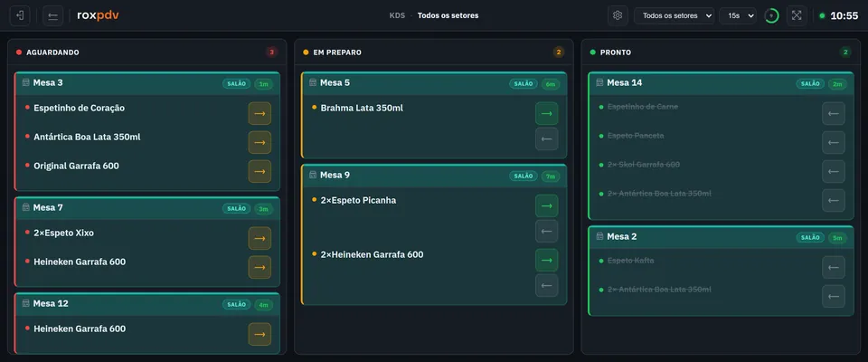868x362 pixels.
Task: Revert 2×Skol Garrafa 600 to preparation
Action: pos(833,171)
